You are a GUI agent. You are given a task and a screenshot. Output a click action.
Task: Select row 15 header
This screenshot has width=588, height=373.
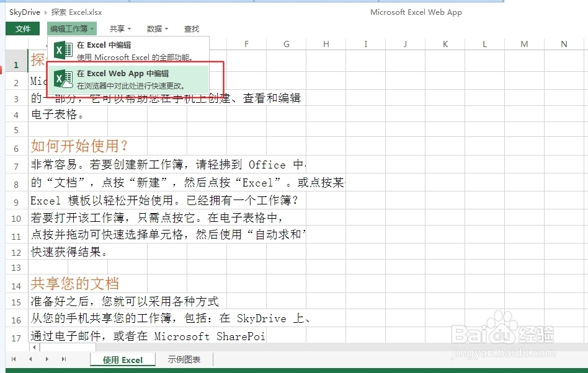(x=17, y=301)
